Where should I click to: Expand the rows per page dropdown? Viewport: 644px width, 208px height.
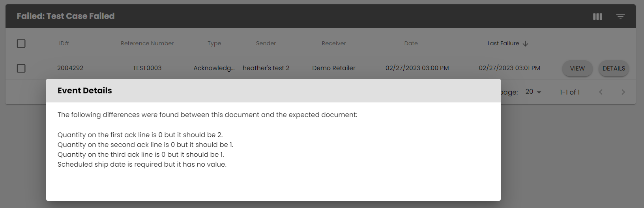pos(534,92)
